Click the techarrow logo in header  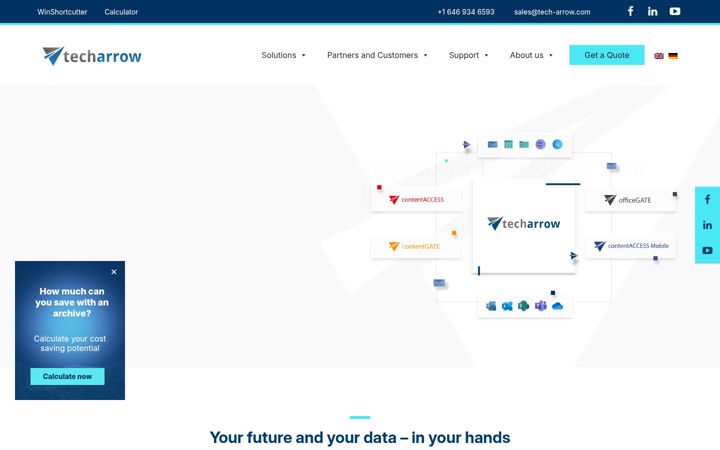pyautogui.click(x=92, y=56)
